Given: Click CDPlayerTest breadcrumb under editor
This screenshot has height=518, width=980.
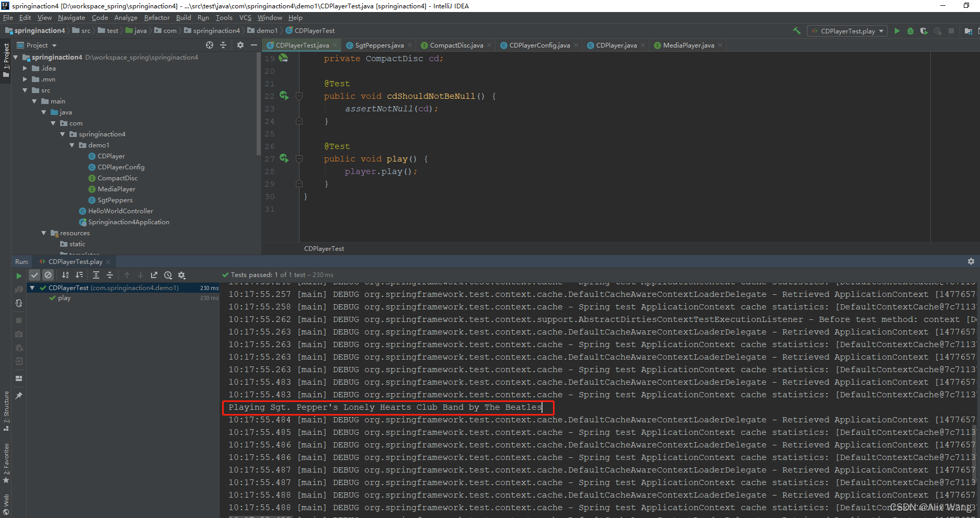Looking at the screenshot, I should click(x=324, y=249).
